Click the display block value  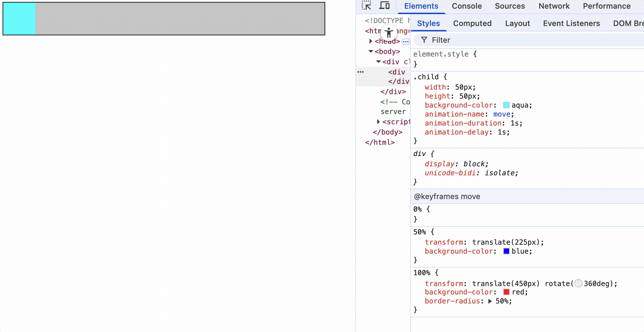(474, 164)
